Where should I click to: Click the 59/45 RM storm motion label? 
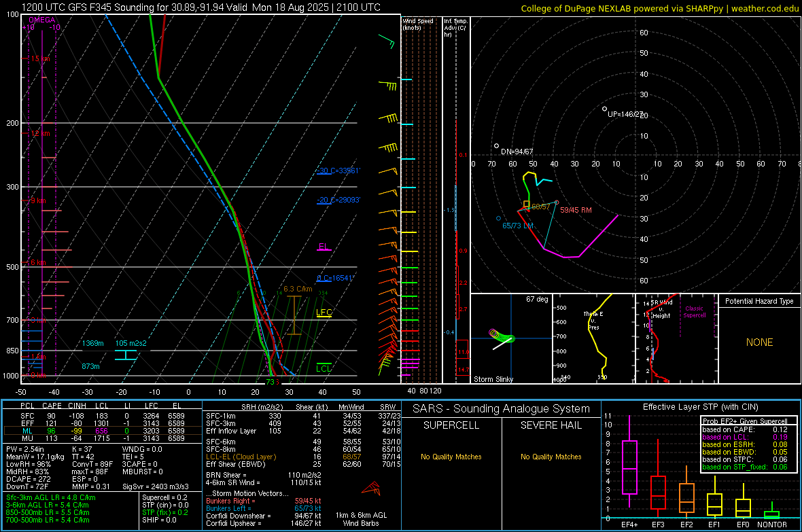tap(576, 210)
